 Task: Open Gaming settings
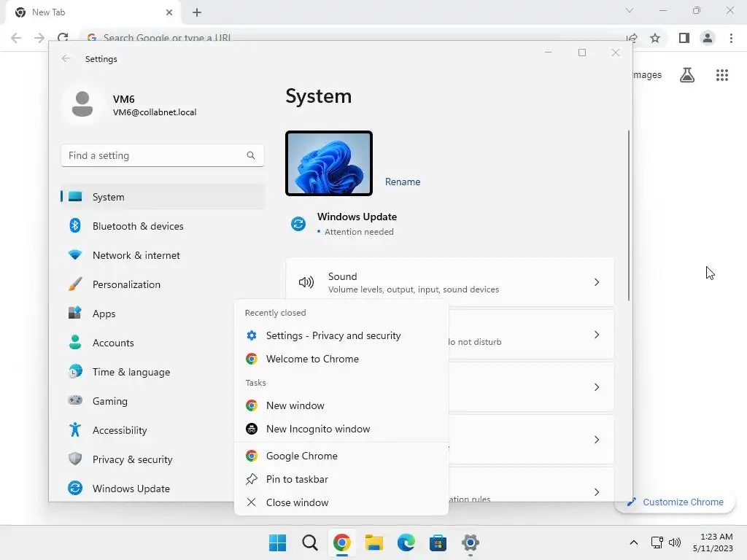147,401
